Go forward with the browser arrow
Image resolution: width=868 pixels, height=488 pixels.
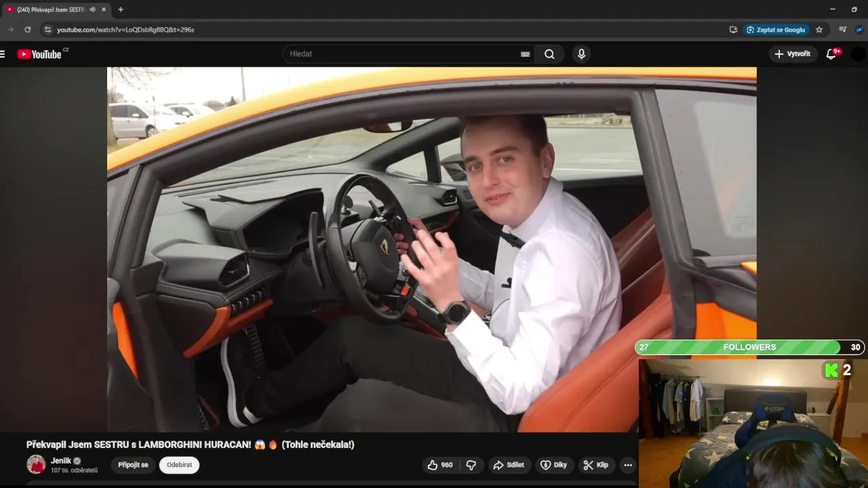pyautogui.click(x=10, y=30)
